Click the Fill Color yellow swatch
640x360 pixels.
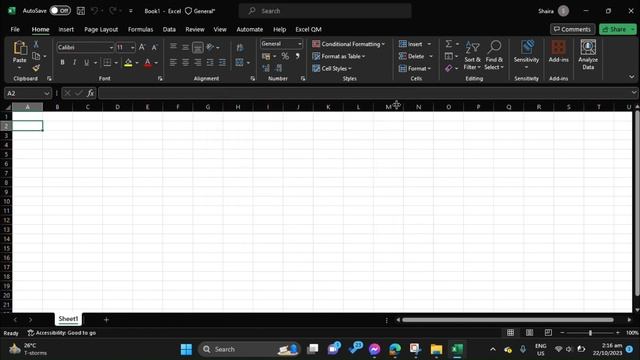(x=128, y=62)
